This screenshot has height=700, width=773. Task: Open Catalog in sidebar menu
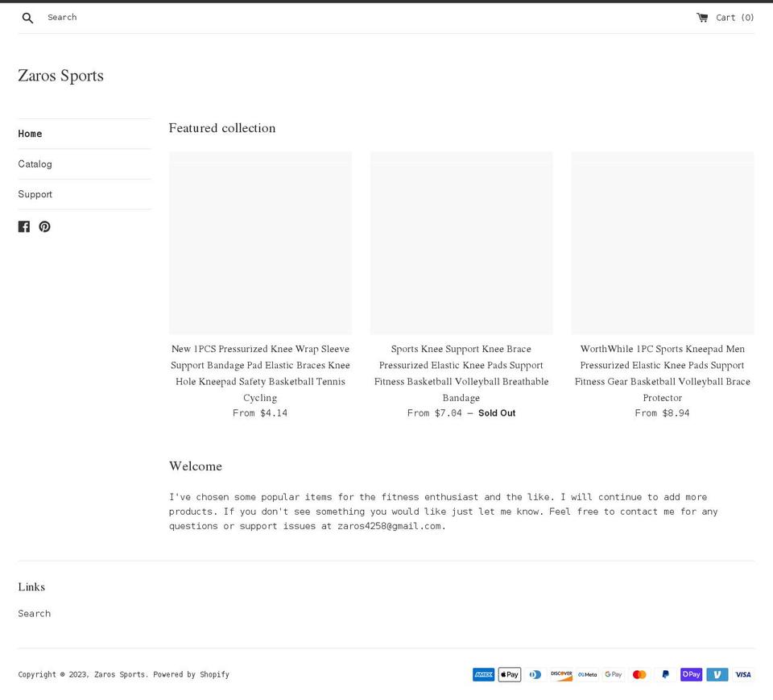(x=35, y=164)
